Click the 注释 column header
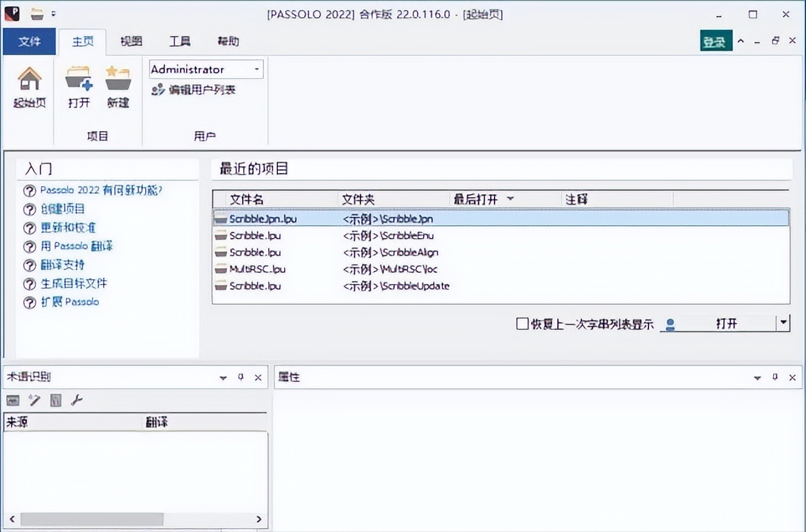 [617, 199]
